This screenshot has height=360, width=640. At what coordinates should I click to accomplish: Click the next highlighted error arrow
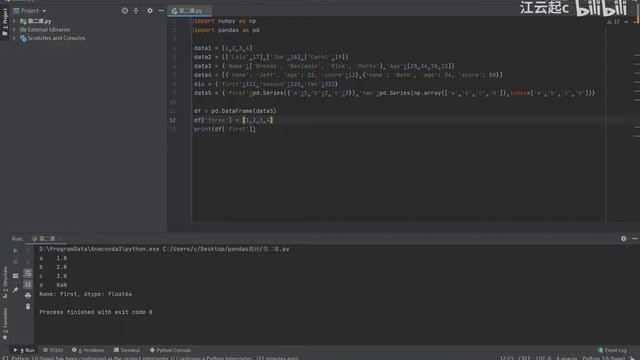pos(636,22)
